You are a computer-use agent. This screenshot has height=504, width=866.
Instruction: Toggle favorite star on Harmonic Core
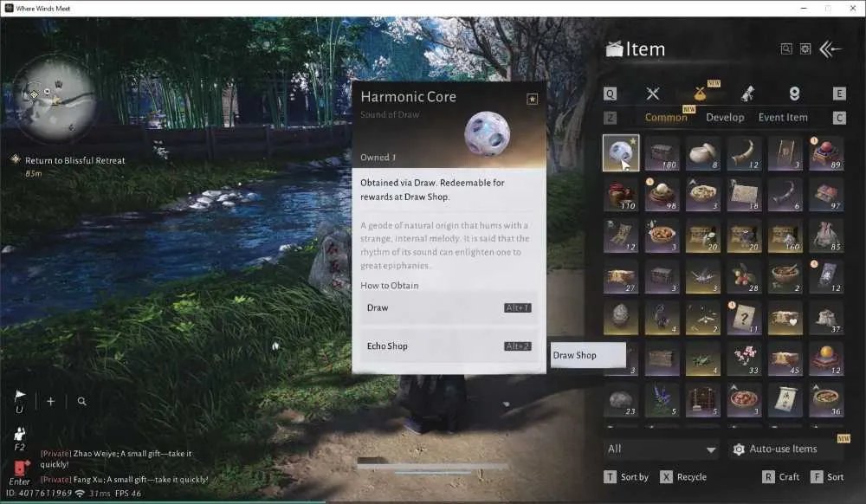pyautogui.click(x=532, y=99)
